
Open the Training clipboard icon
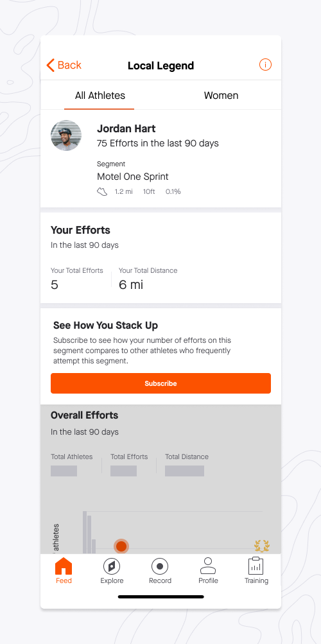[x=256, y=566]
